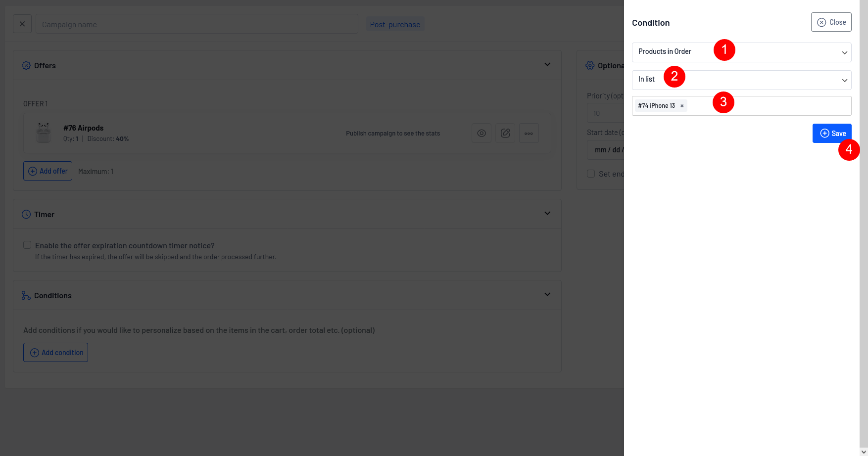Remove the #74 iPhone 13 tag
868x456 pixels.
pos(682,106)
